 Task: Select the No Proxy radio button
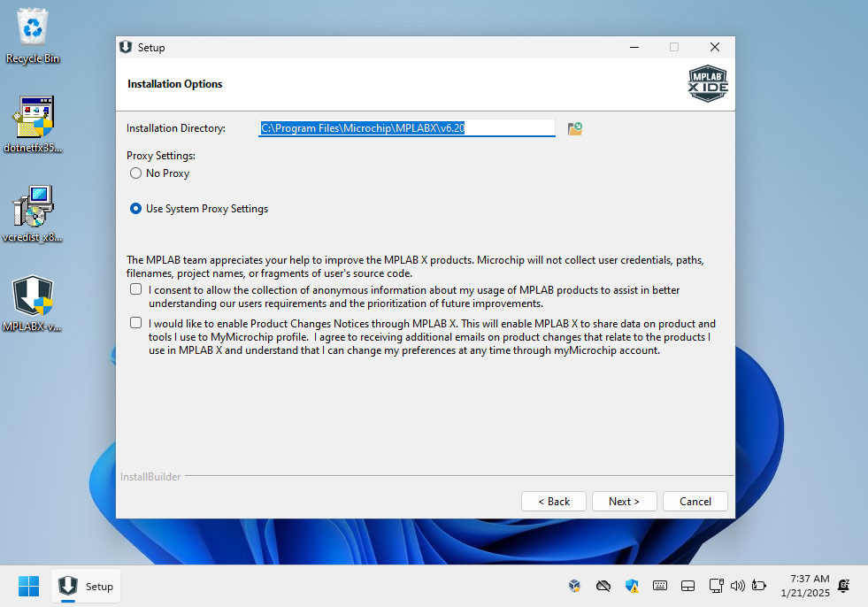click(x=135, y=173)
